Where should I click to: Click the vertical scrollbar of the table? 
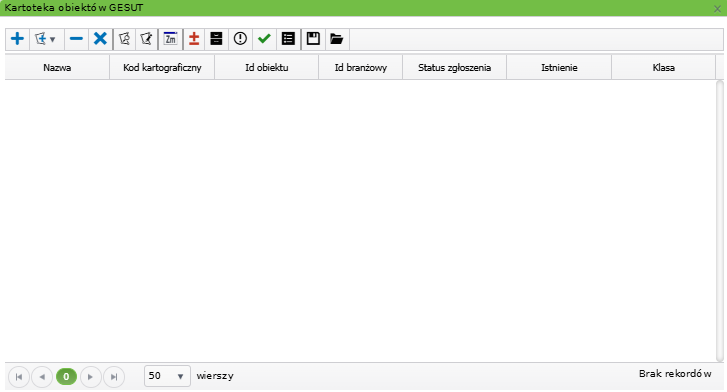(x=720, y=221)
